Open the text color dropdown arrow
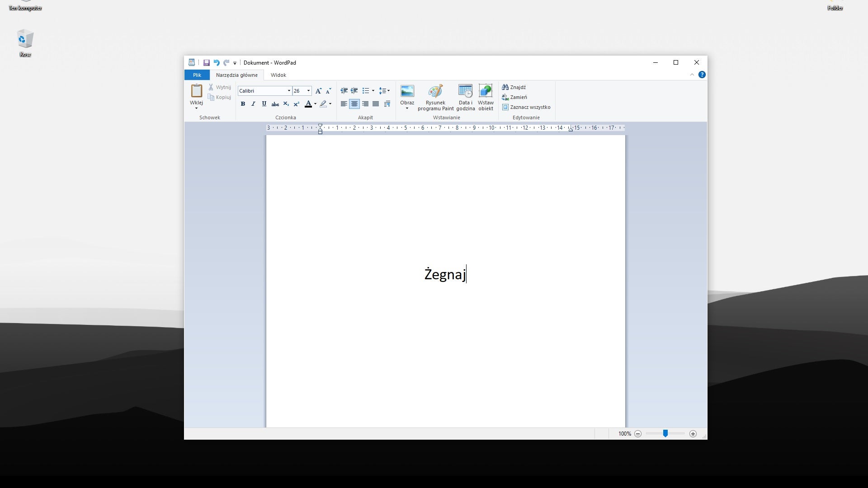The width and height of the screenshot is (868, 488). click(x=315, y=104)
